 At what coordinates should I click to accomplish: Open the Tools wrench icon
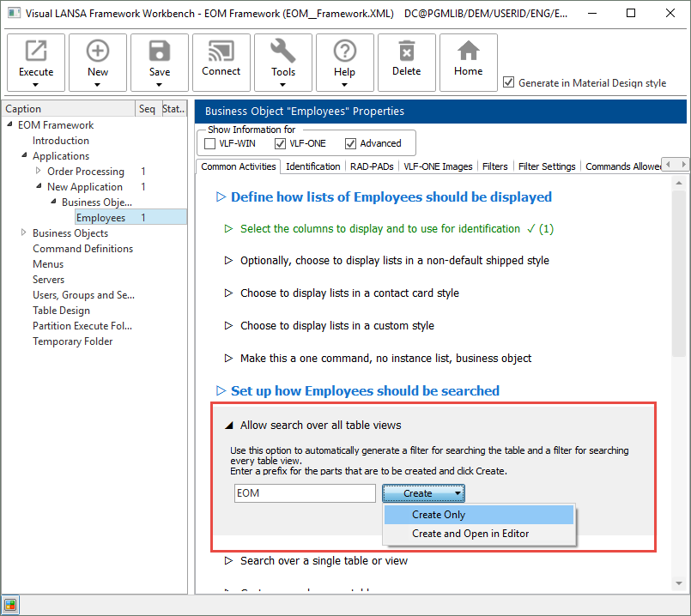click(x=283, y=51)
